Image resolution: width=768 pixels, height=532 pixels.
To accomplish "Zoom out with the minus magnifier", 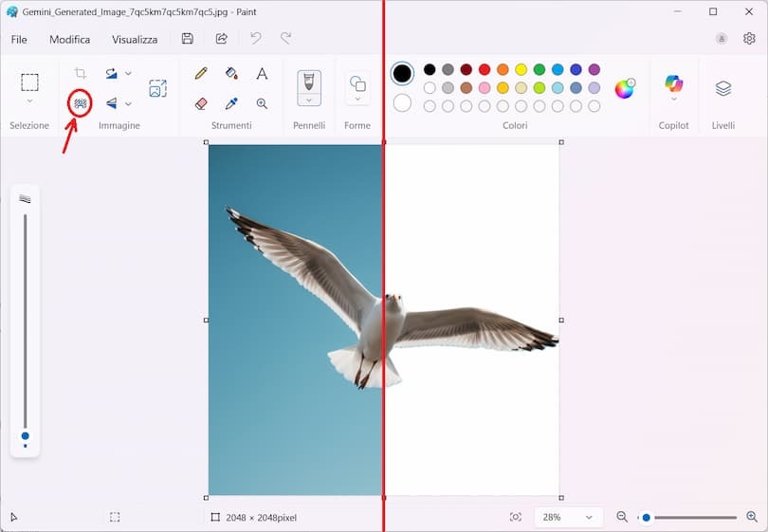I will pyautogui.click(x=622, y=517).
